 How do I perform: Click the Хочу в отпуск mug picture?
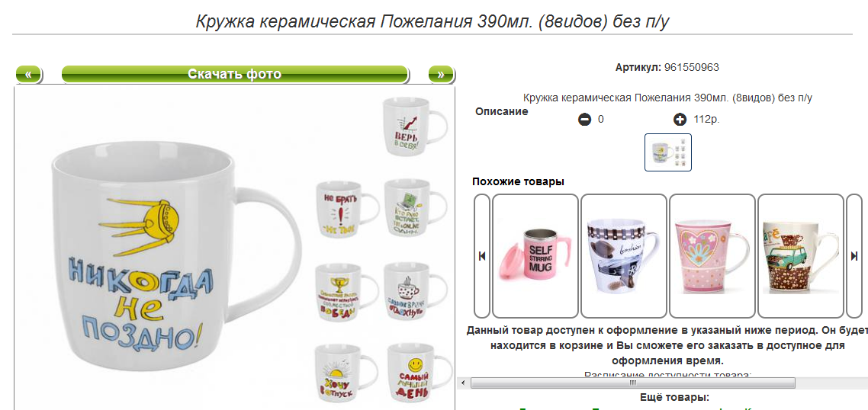[x=346, y=373]
